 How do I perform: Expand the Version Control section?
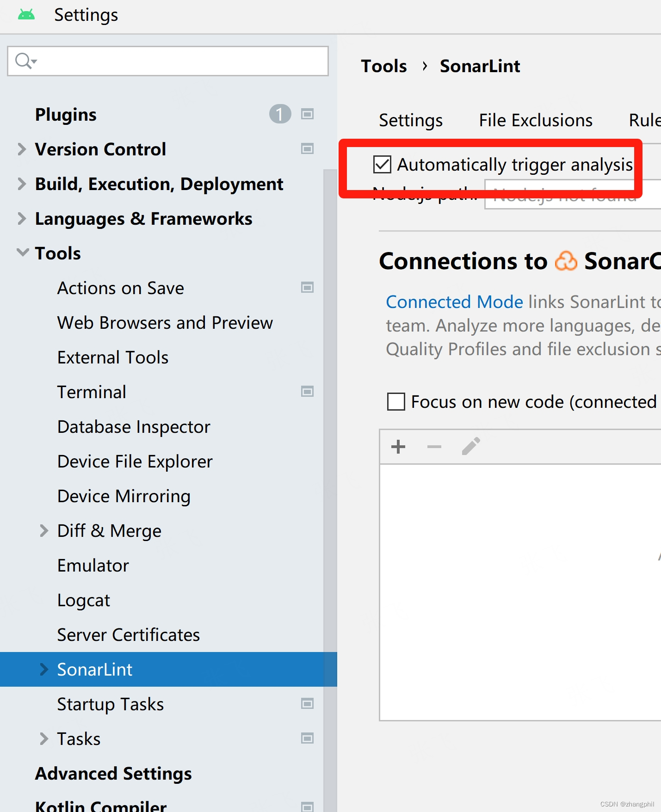pos(21,149)
